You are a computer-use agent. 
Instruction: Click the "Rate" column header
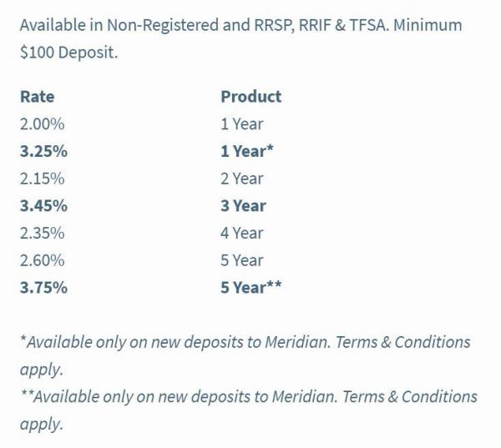(37, 97)
